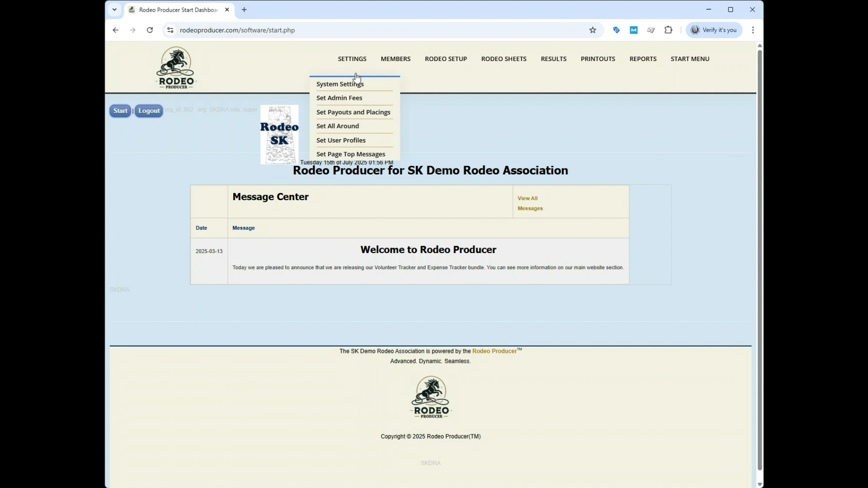868x488 pixels.
Task: Click the "Verify it's you" profile button
Action: pyautogui.click(x=714, y=30)
